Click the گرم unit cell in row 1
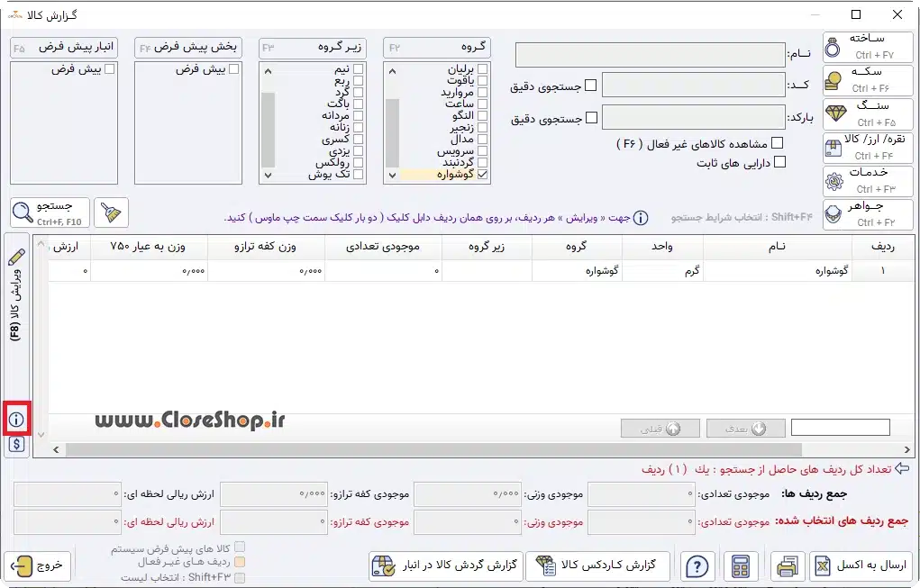The height and width of the screenshot is (588, 920). coord(662,271)
